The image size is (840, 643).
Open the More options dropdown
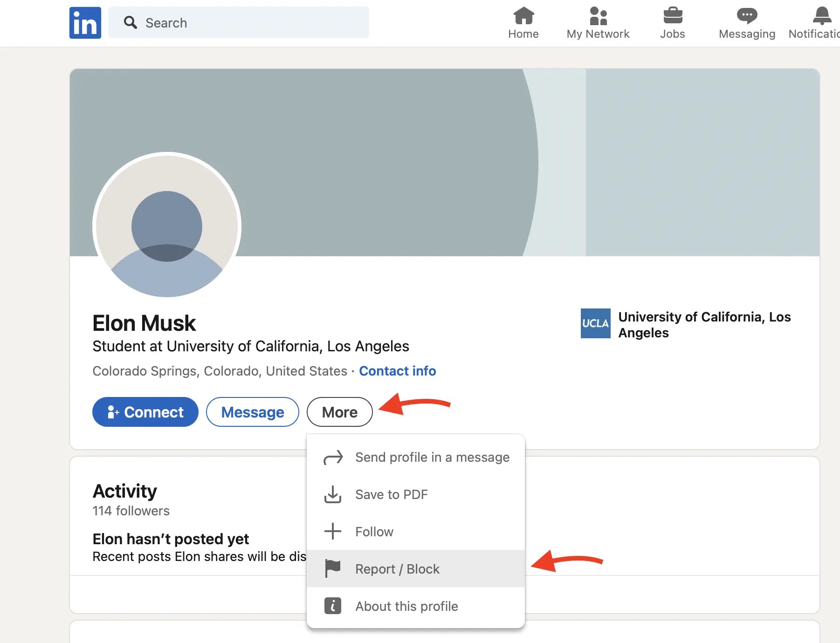tap(339, 412)
